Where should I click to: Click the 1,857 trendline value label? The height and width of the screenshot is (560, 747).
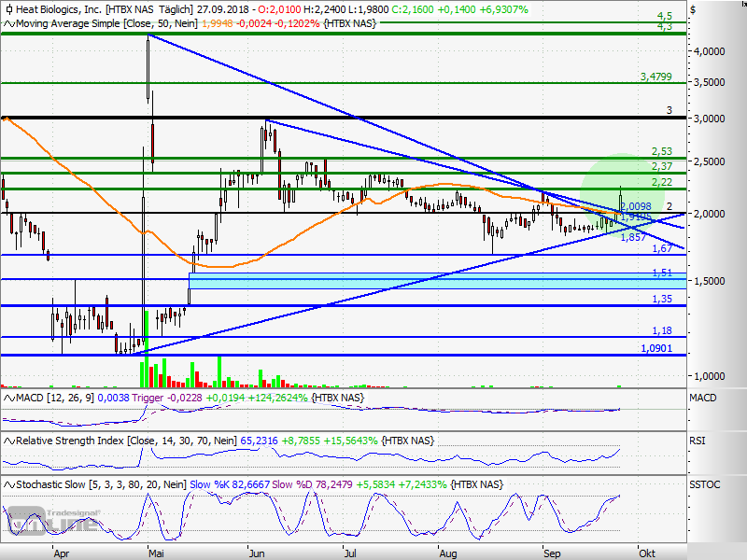click(x=633, y=237)
